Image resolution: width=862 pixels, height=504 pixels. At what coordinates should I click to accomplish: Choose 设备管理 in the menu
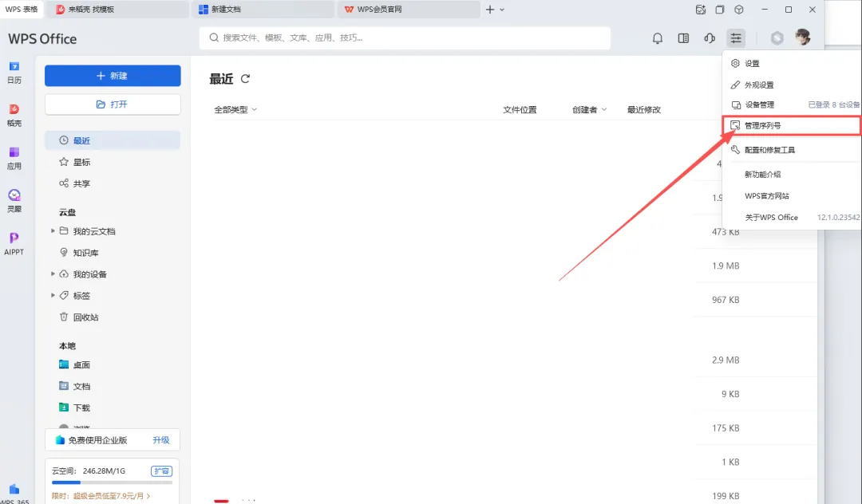pyautogui.click(x=792, y=104)
